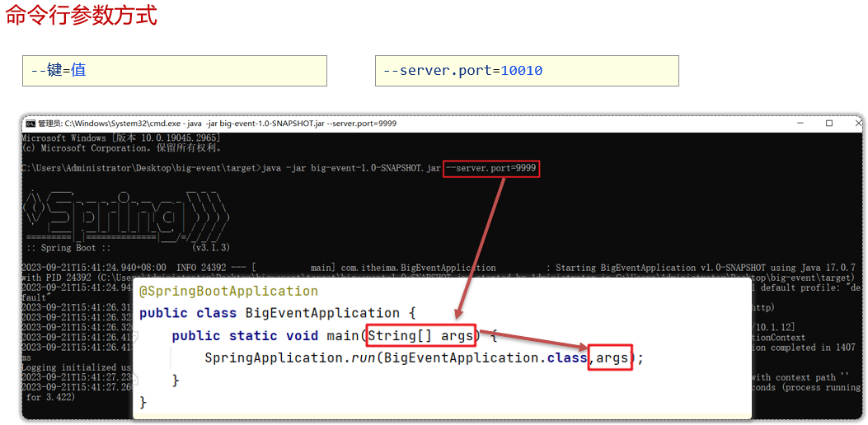Click the 'for 3.422)' console text
Image resolution: width=868 pixels, height=425 pixels.
[51, 397]
